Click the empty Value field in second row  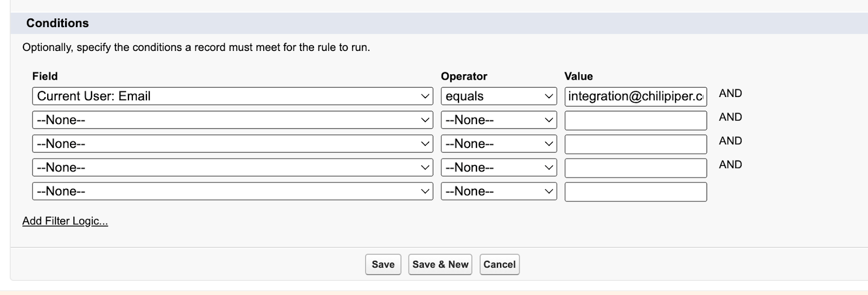pyautogui.click(x=635, y=120)
